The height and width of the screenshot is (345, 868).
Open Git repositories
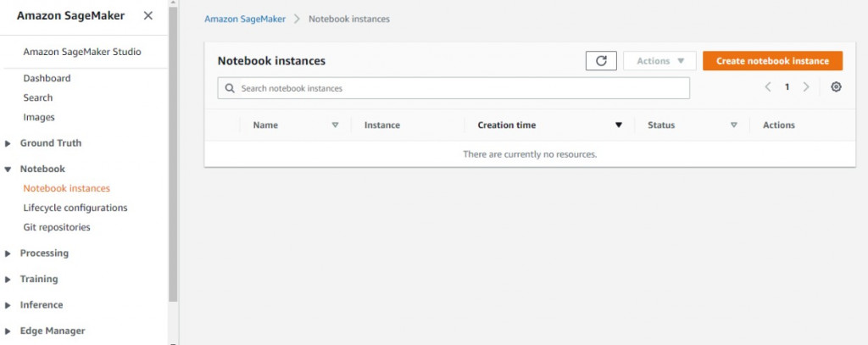[x=57, y=228]
